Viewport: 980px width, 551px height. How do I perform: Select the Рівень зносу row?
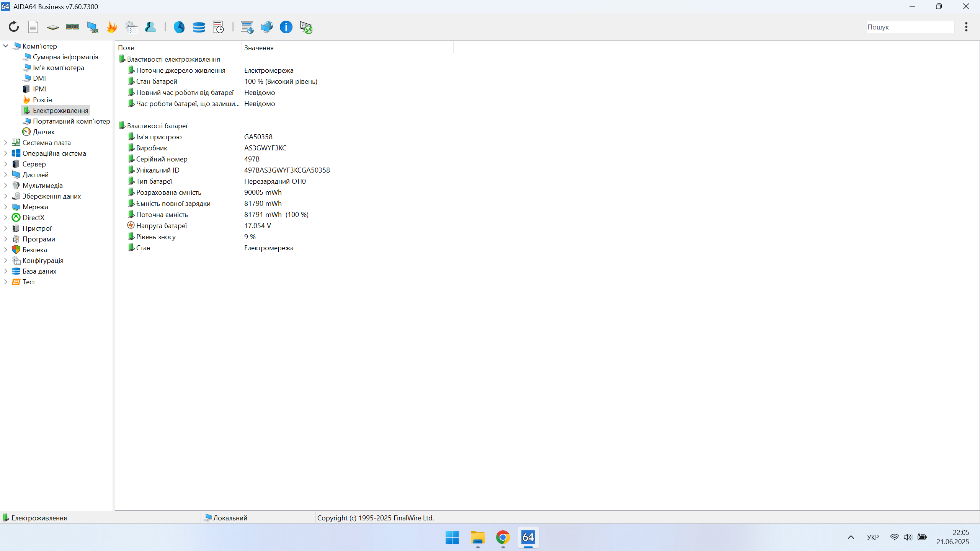pyautogui.click(x=285, y=236)
